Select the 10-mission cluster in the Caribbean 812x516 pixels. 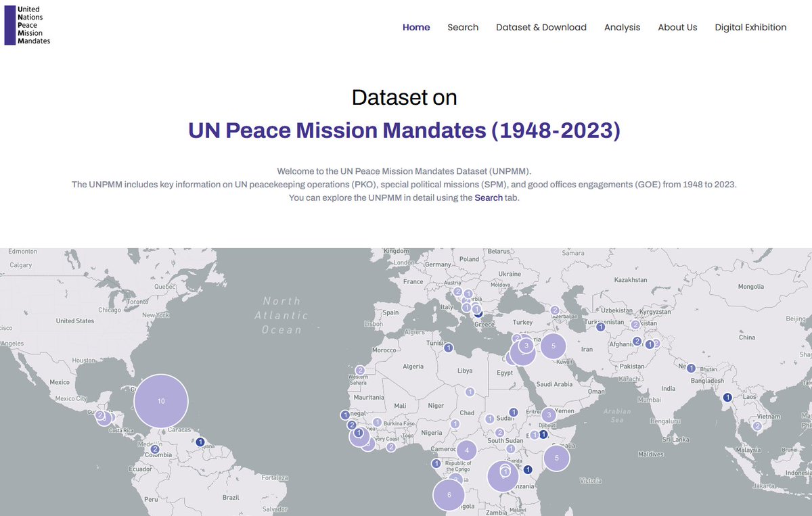click(x=161, y=401)
